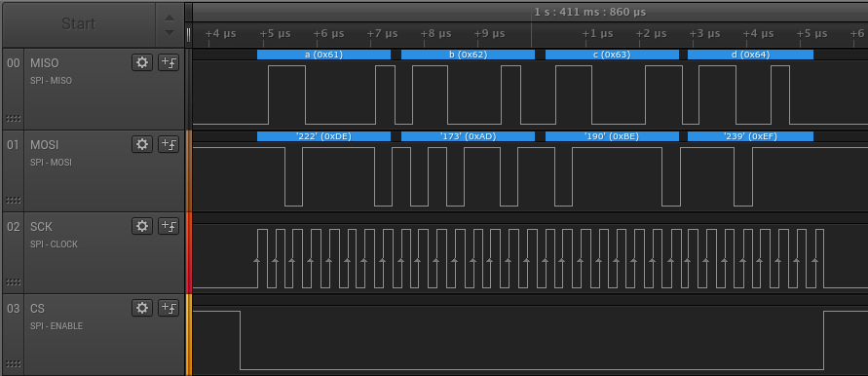Image resolution: width=868 pixels, height=376 pixels.
Task: Click the SCK channel red color strip
Action: point(189,253)
